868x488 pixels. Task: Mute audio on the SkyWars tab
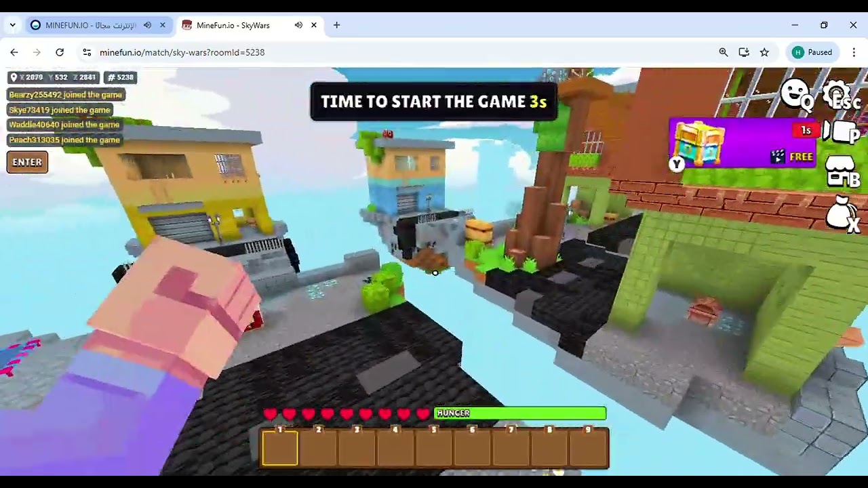coord(298,25)
